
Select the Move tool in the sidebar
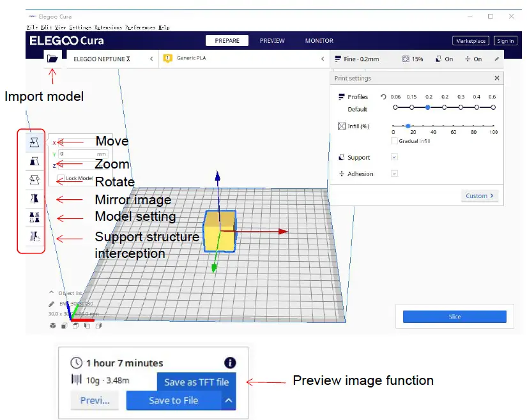pyautogui.click(x=34, y=142)
